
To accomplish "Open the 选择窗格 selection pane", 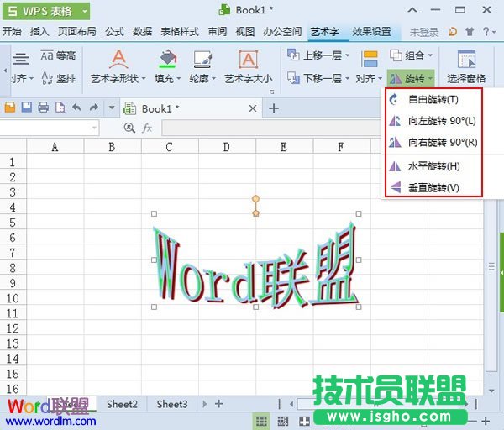I will 465,60.
